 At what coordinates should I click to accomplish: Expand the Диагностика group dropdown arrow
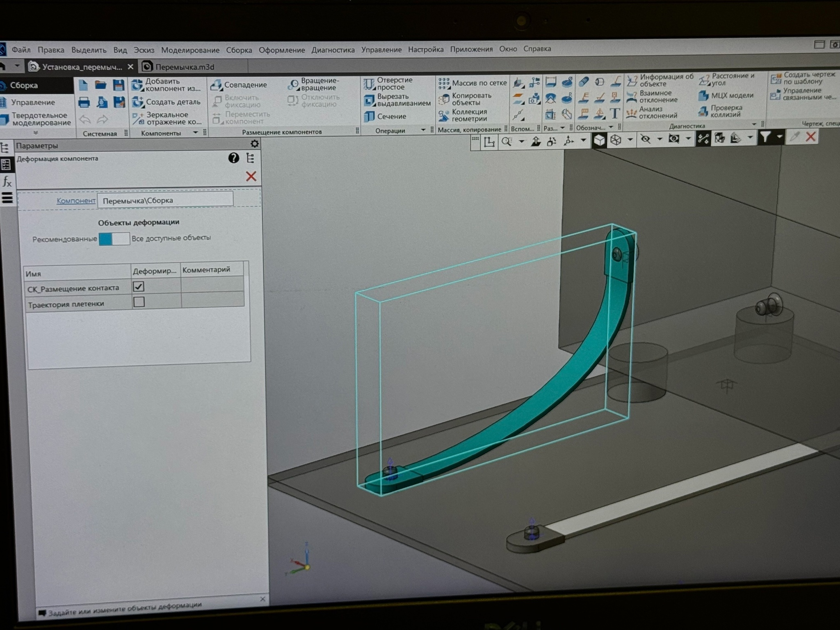pyautogui.click(x=754, y=124)
